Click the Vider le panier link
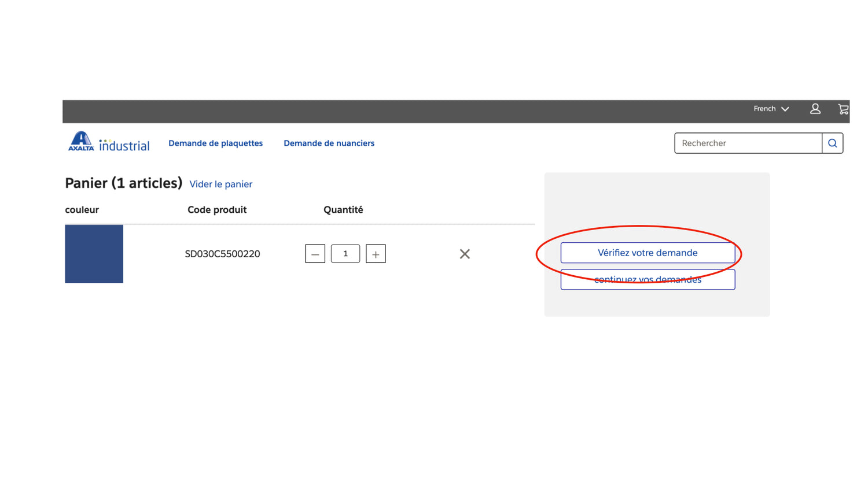 click(220, 184)
